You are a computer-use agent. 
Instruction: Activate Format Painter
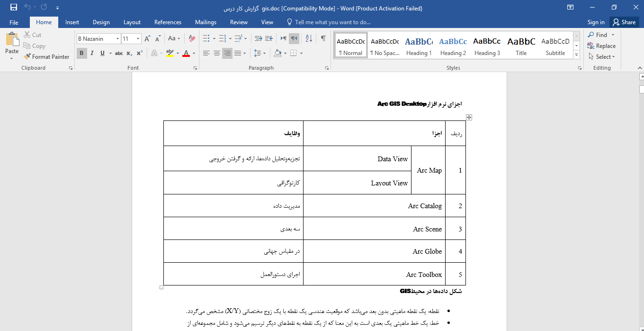coord(46,56)
